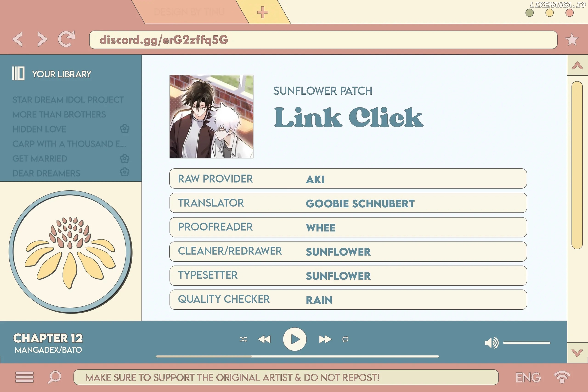Click the browser back arrow
588x392 pixels.
17,39
